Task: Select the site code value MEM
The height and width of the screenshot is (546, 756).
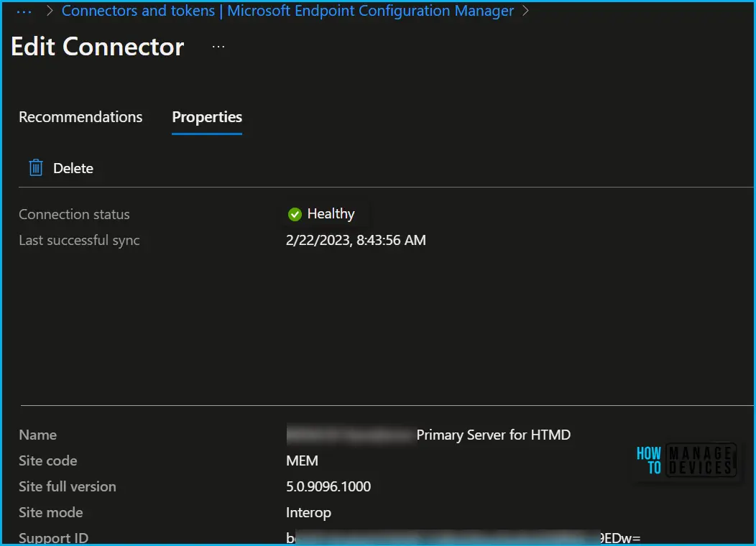Action: pyautogui.click(x=302, y=461)
